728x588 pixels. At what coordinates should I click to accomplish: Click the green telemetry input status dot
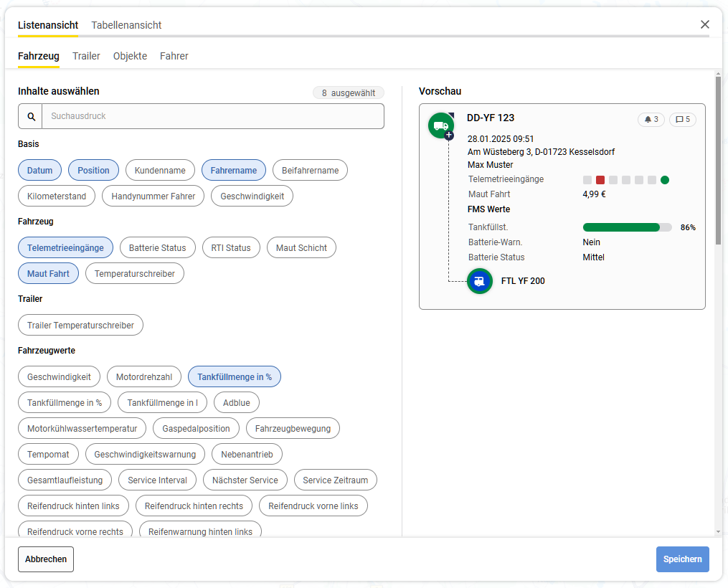tap(665, 180)
